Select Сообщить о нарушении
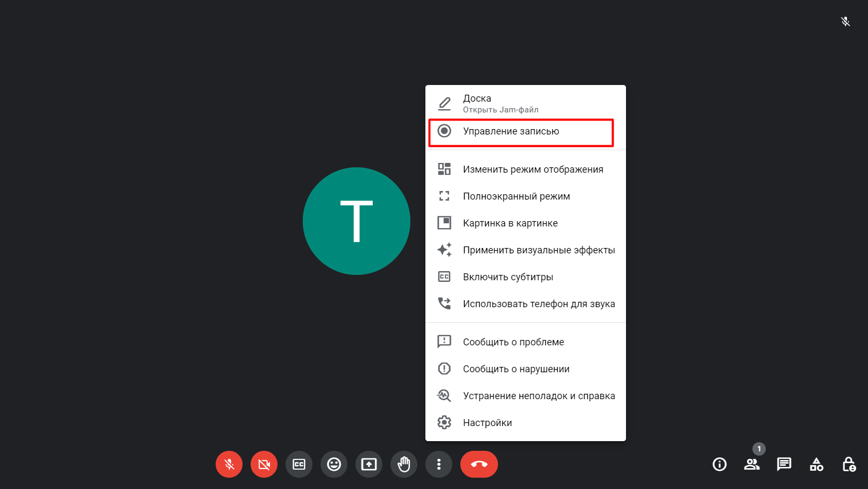 point(525,368)
